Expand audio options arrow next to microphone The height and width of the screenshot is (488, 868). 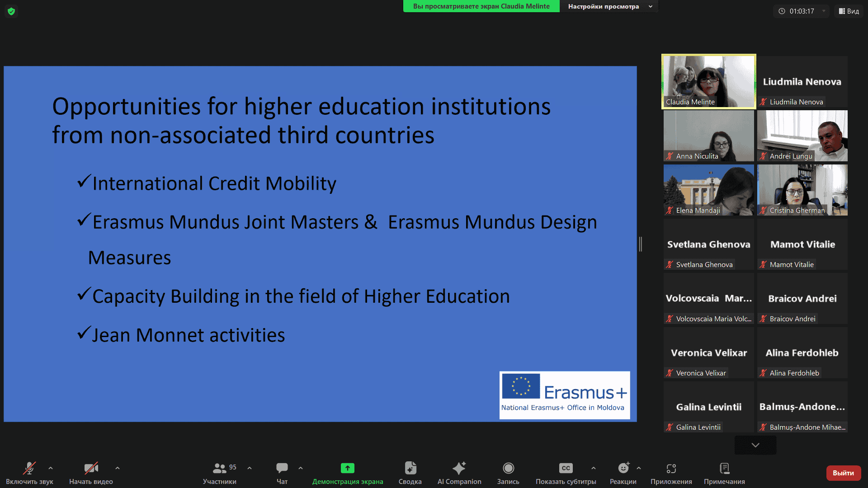pyautogui.click(x=51, y=468)
